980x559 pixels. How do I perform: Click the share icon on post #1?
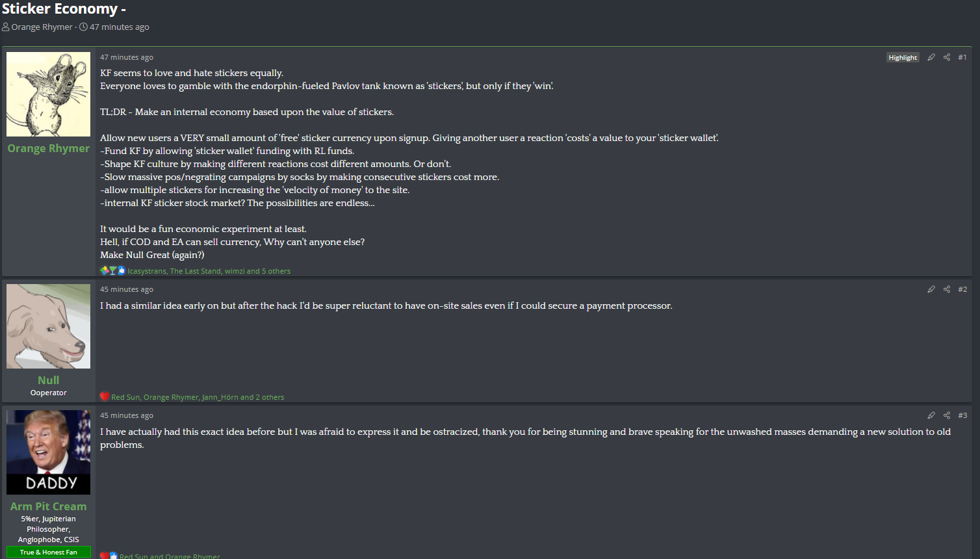(x=947, y=57)
